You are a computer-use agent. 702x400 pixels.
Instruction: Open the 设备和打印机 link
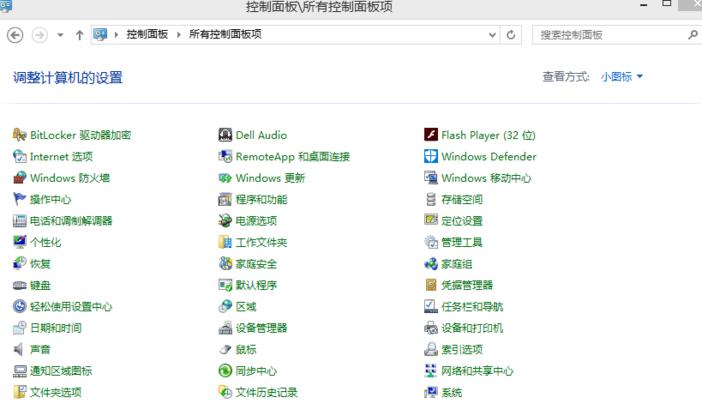click(472, 328)
